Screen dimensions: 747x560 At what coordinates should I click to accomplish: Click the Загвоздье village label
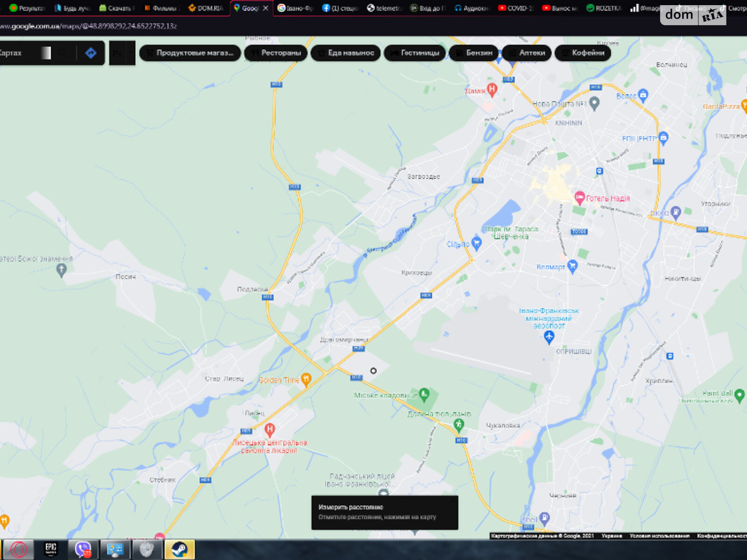pos(423,176)
